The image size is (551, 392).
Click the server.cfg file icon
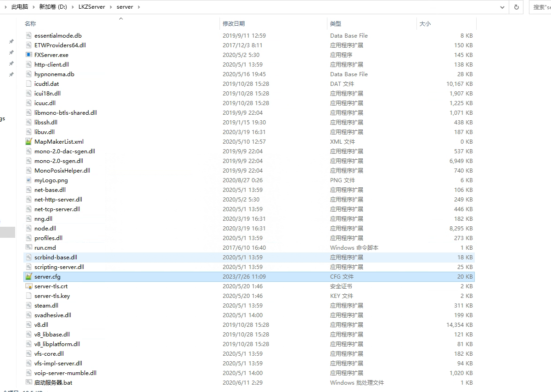tap(29, 276)
